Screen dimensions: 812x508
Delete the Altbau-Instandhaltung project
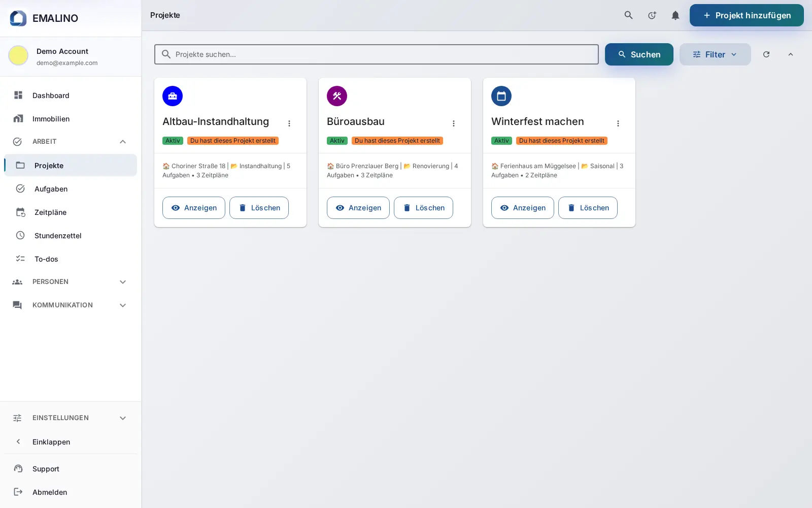coord(259,208)
